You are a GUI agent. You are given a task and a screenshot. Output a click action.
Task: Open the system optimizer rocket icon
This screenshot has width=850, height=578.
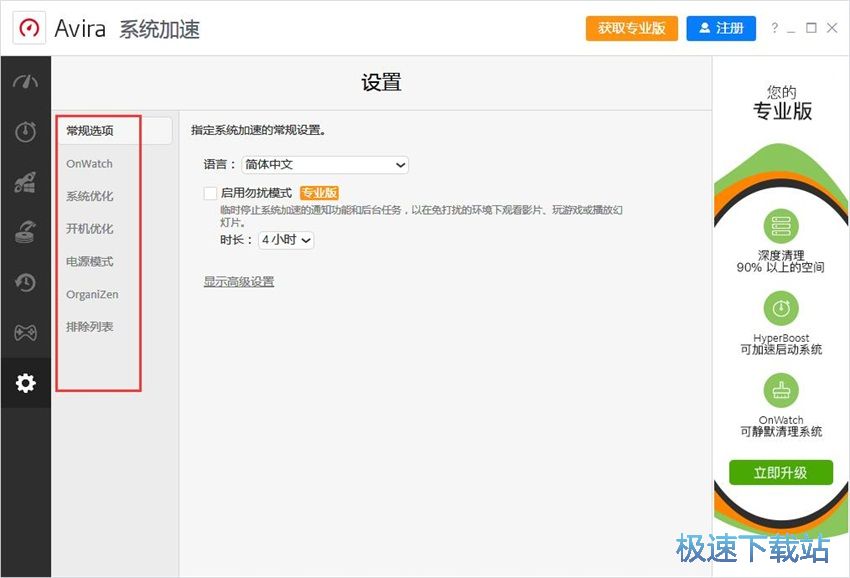[x=25, y=182]
